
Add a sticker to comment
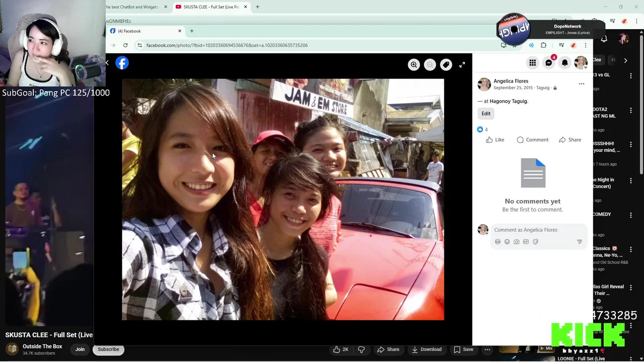pyautogui.click(x=535, y=242)
